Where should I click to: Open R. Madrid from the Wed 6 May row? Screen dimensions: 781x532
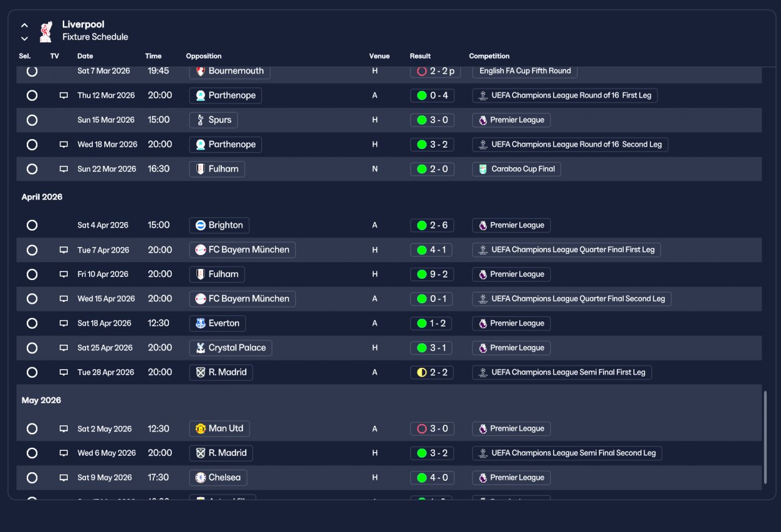221,453
